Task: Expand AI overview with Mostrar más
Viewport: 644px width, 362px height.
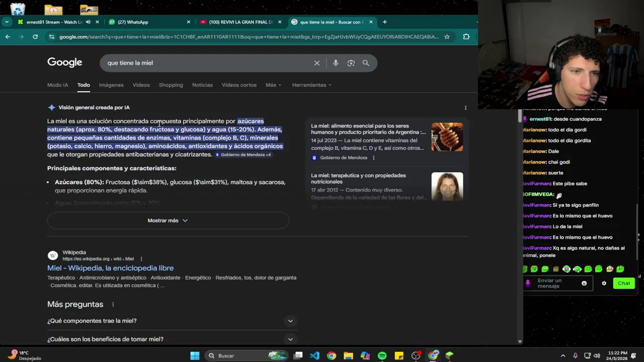Action: coord(168,220)
